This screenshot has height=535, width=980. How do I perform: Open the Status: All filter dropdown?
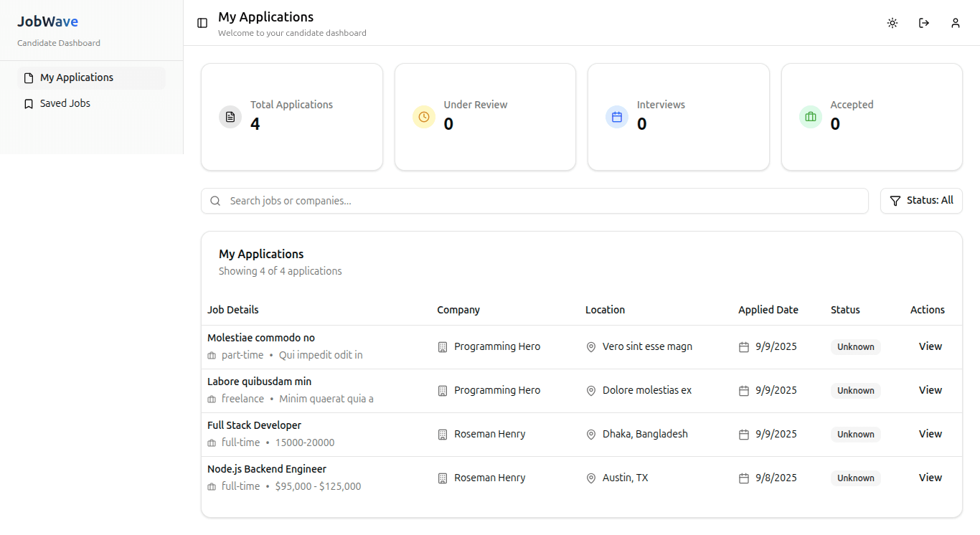[x=921, y=201]
